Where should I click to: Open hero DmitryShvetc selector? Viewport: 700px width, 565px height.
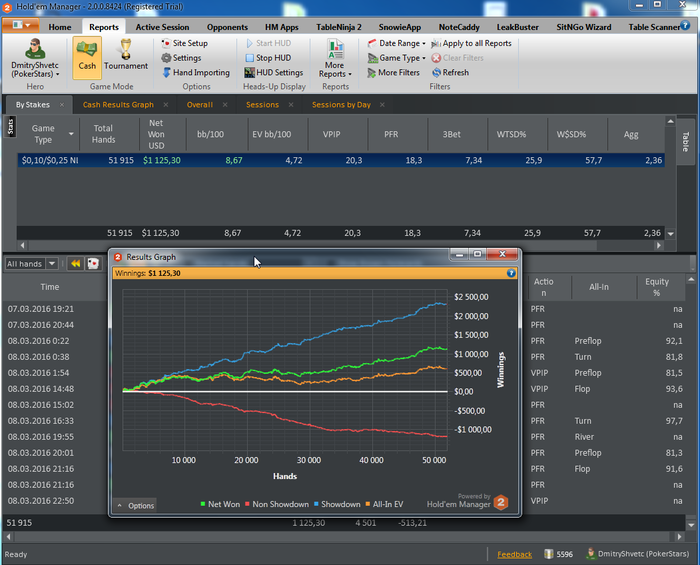click(x=35, y=58)
